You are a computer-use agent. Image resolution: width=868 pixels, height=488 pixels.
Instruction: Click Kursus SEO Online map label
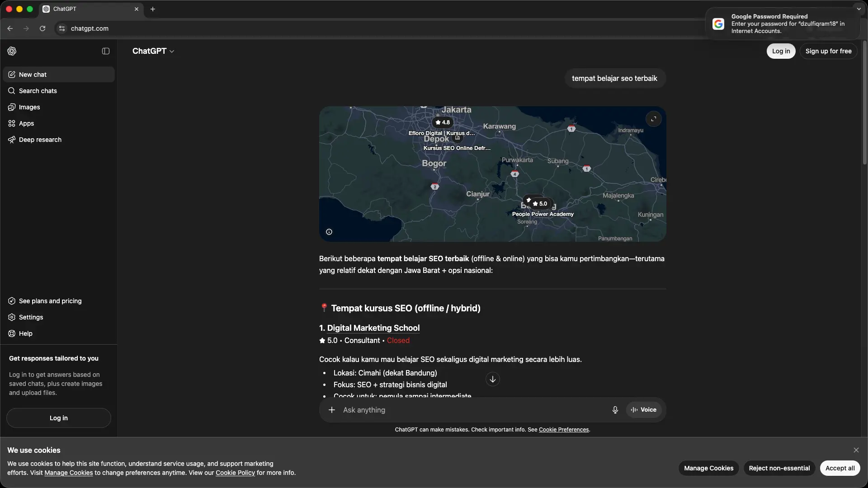457,148
